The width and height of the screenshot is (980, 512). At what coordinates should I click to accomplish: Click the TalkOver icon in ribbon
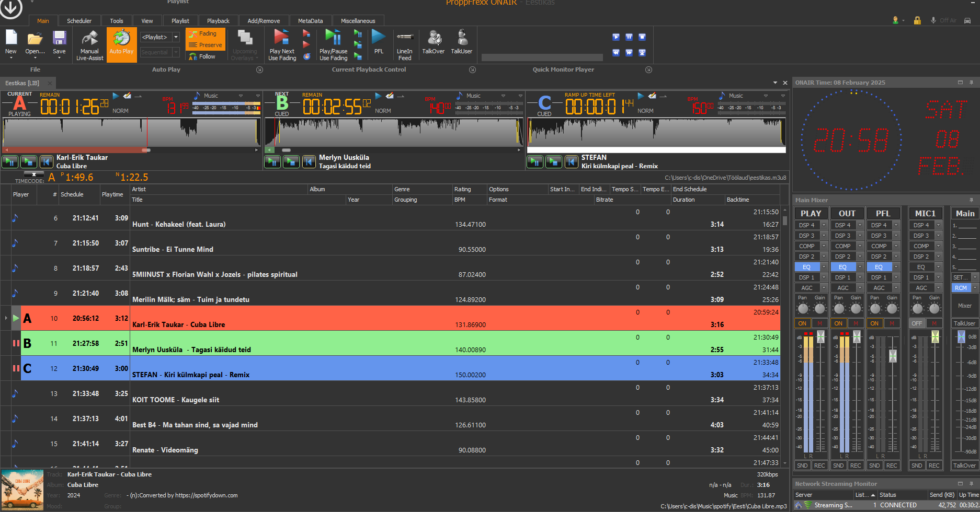pos(433,39)
